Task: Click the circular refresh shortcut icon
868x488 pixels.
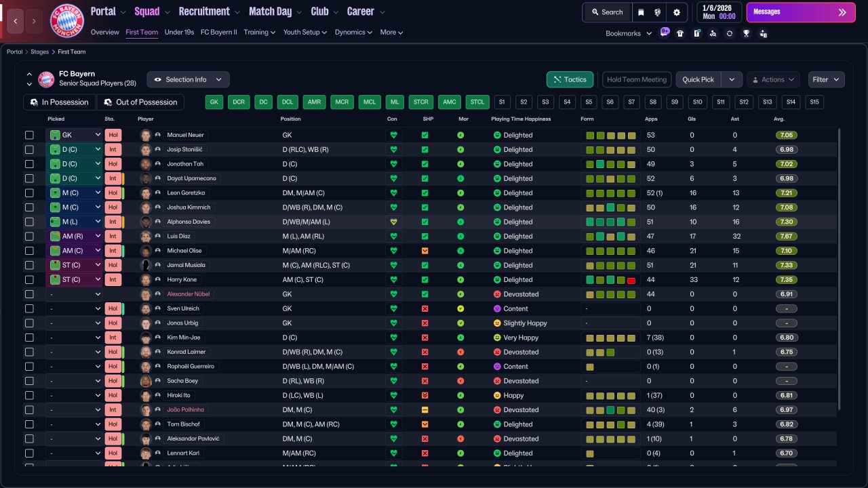Action: coord(729,33)
